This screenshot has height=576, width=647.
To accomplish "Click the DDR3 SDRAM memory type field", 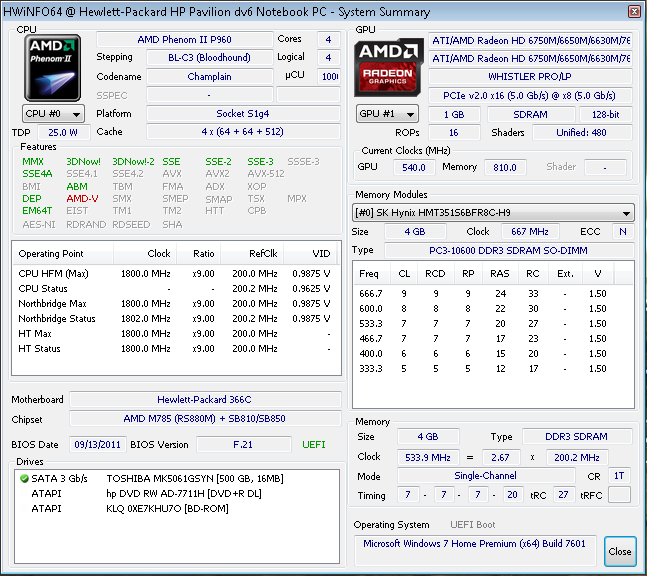I will 577,437.
